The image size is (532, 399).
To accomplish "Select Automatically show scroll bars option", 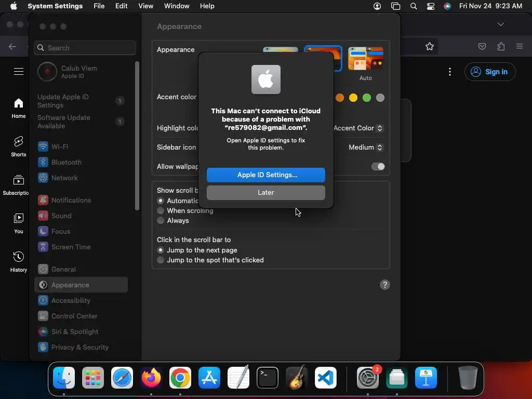I will click(x=161, y=201).
